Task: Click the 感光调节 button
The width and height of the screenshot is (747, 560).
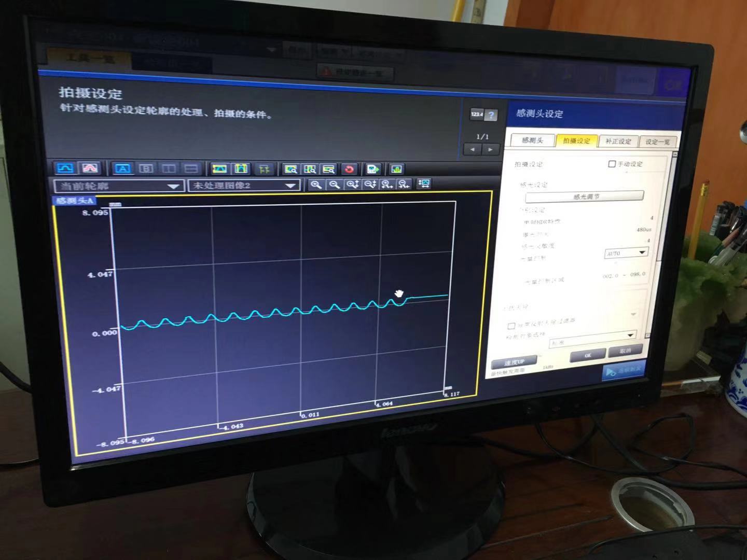Action: coord(585,197)
